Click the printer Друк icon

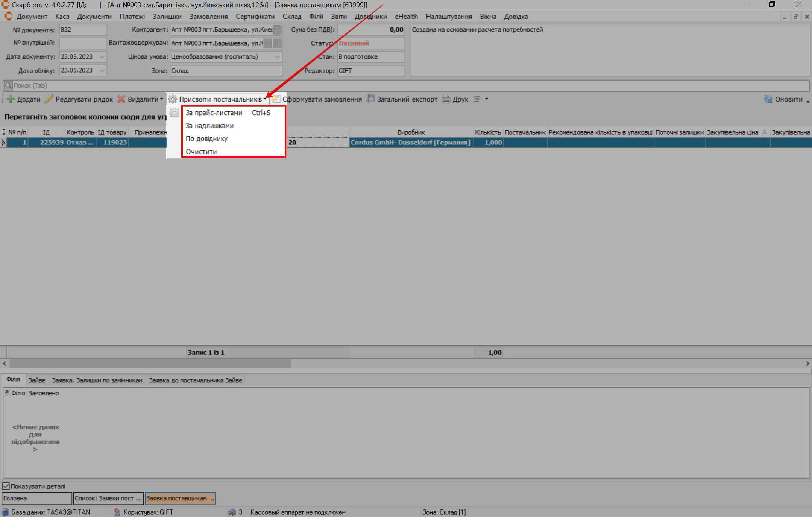tap(446, 99)
